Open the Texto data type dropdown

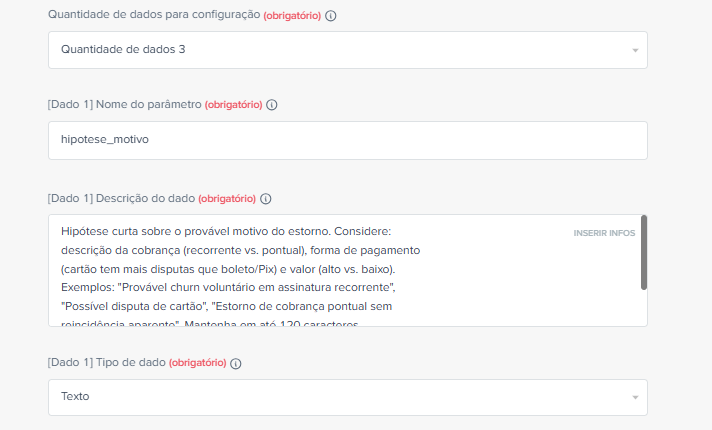(348, 397)
